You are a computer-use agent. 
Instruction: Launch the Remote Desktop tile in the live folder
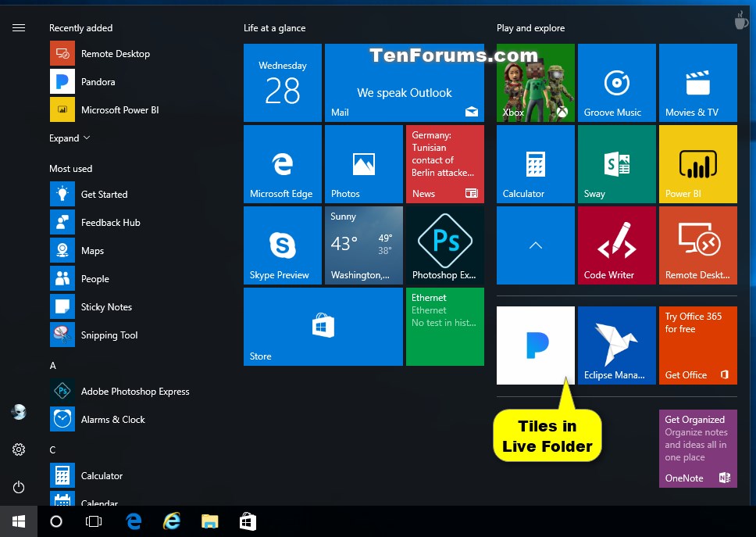click(698, 245)
